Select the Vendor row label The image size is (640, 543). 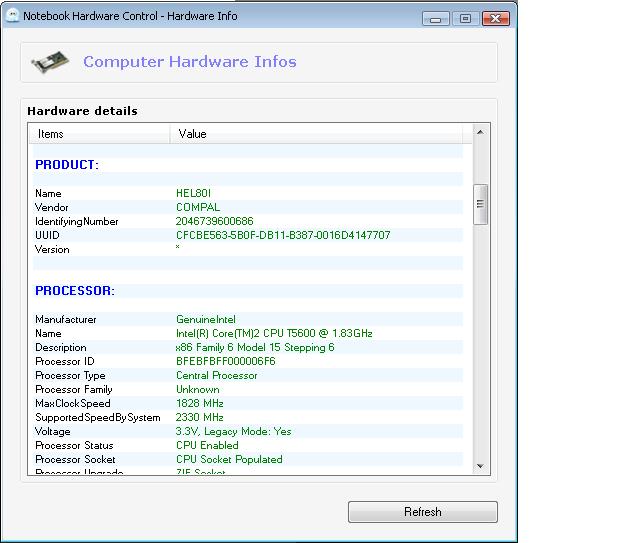click(x=51, y=207)
